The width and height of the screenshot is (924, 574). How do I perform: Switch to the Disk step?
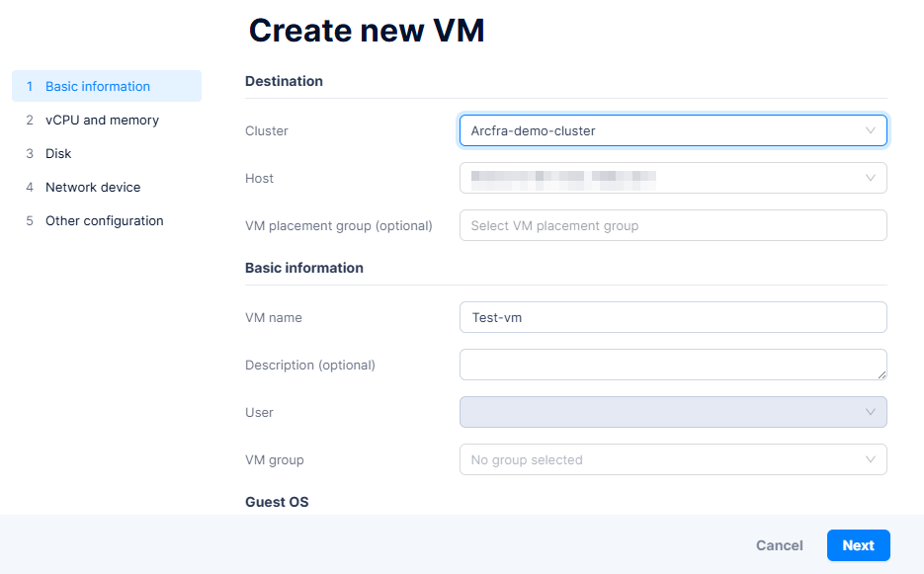coord(58,153)
